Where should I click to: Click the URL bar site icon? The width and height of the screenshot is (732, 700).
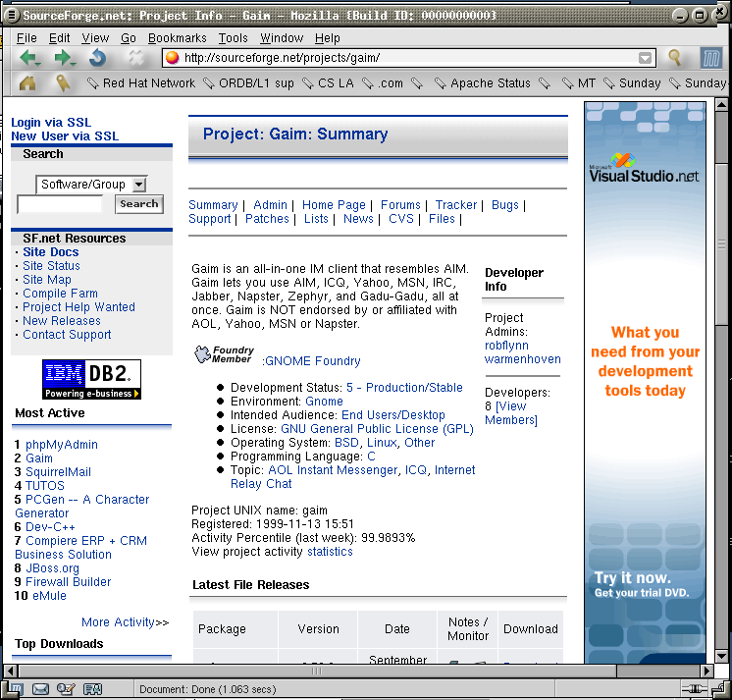coord(173,58)
